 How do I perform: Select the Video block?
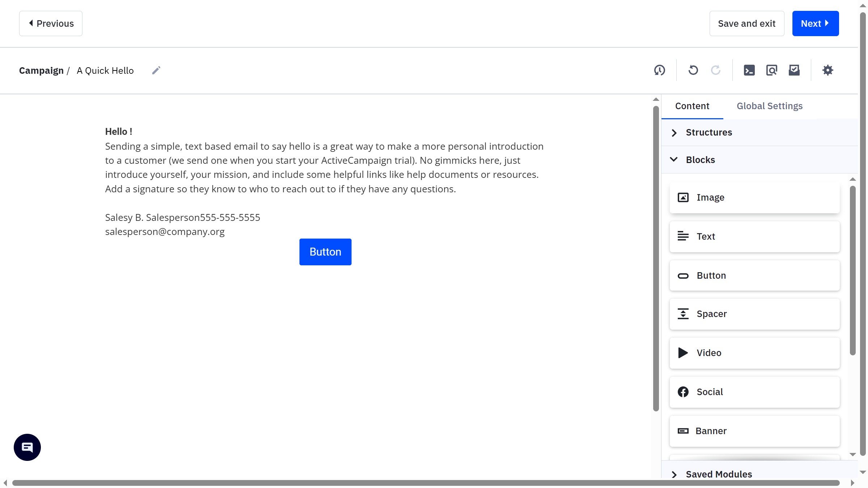click(754, 353)
